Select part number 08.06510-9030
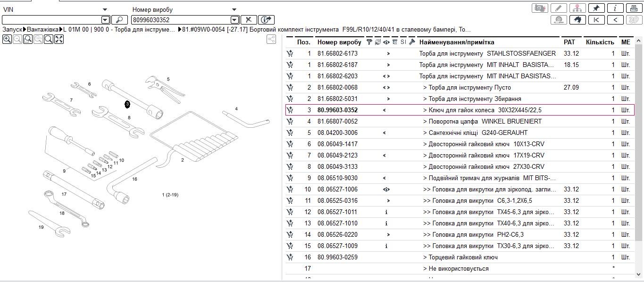 coord(337,178)
